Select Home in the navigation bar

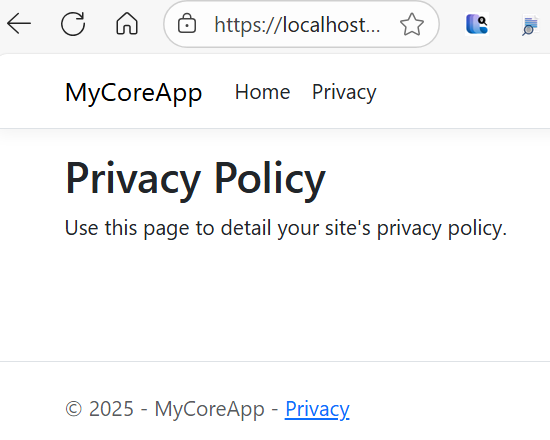pos(262,92)
